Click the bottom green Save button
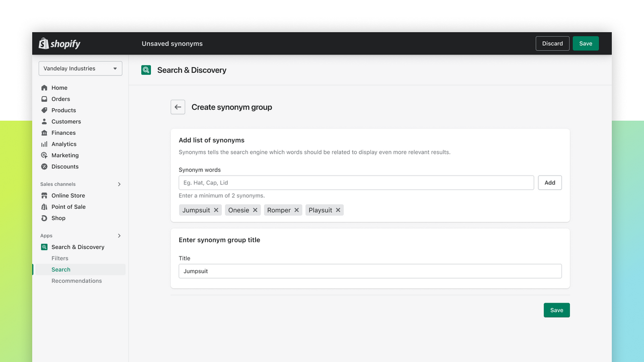This screenshot has height=362, width=644. point(556,310)
